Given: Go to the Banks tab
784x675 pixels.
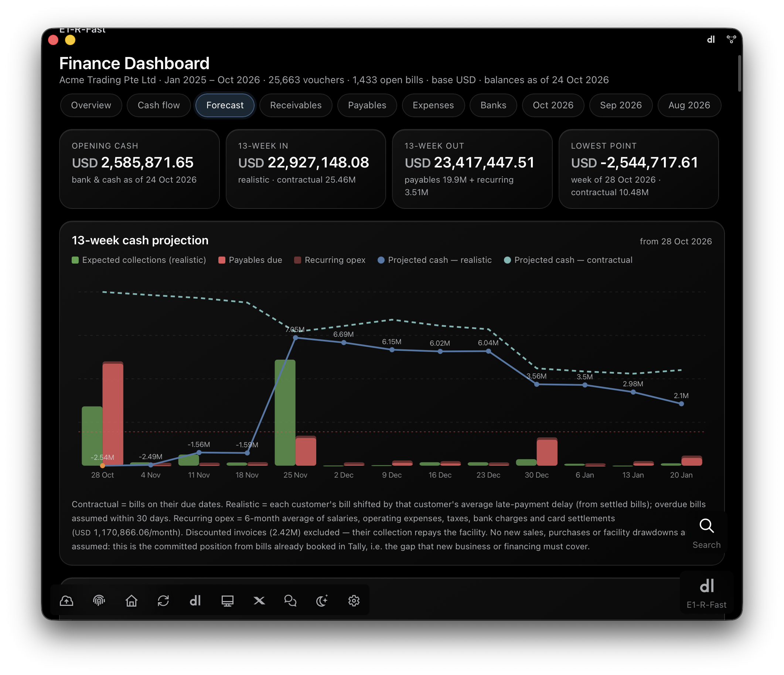Looking at the screenshot, I should [x=493, y=105].
